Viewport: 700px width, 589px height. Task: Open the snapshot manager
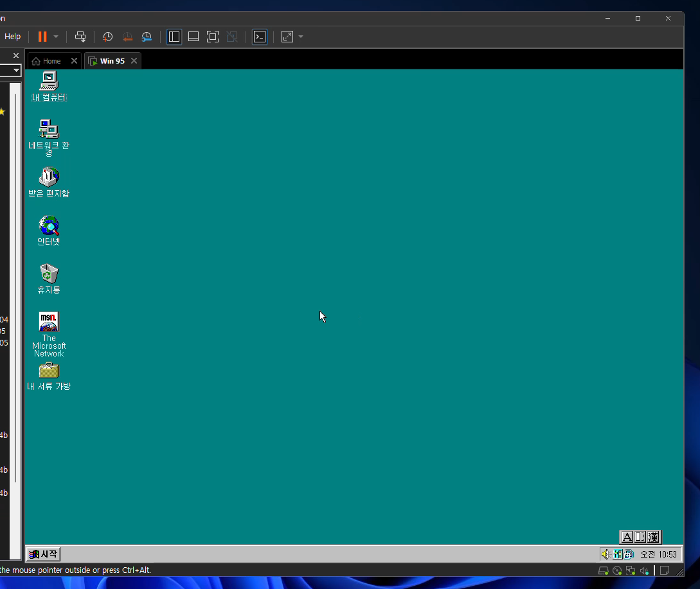click(x=147, y=37)
